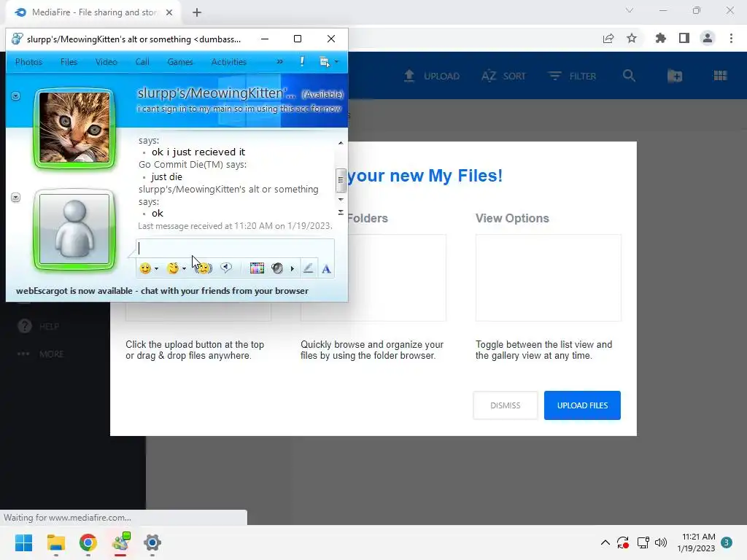Open File Explorer from the taskbar
This screenshot has height=560, width=747.
(x=55, y=542)
